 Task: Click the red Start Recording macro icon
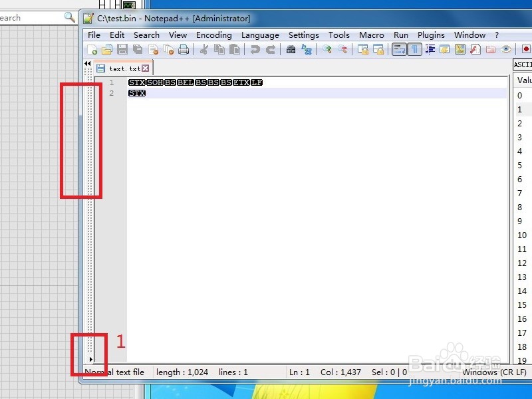click(x=526, y=49)
